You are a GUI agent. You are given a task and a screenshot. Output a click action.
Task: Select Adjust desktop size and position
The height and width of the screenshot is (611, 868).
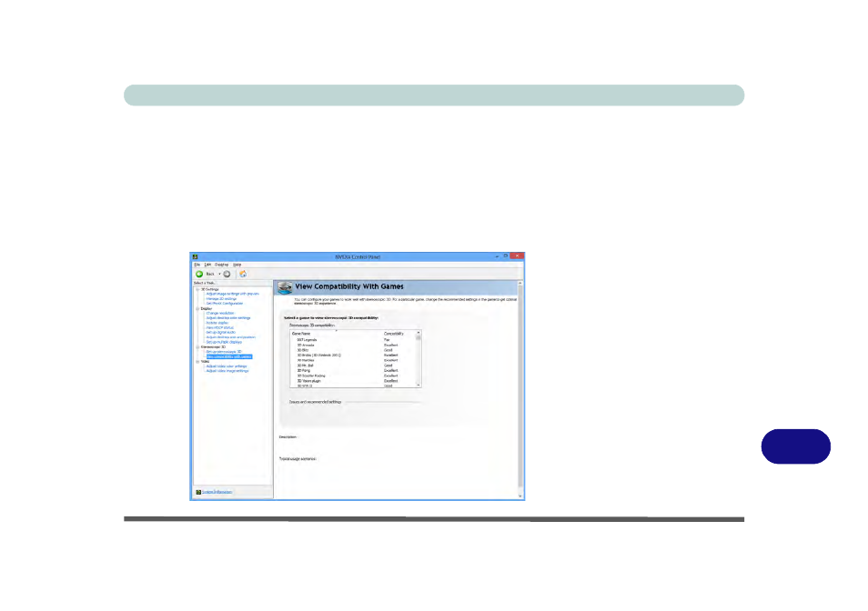pos(231,337)
